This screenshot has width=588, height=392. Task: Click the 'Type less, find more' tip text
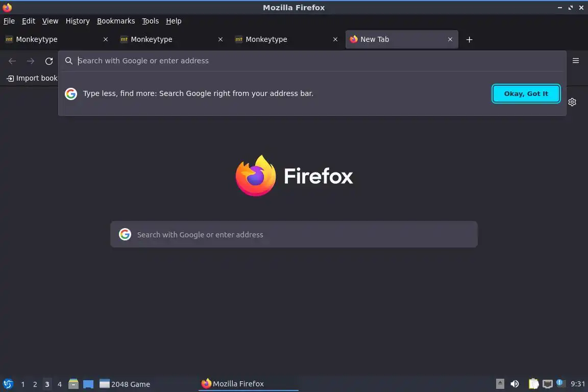coord(198,93)
